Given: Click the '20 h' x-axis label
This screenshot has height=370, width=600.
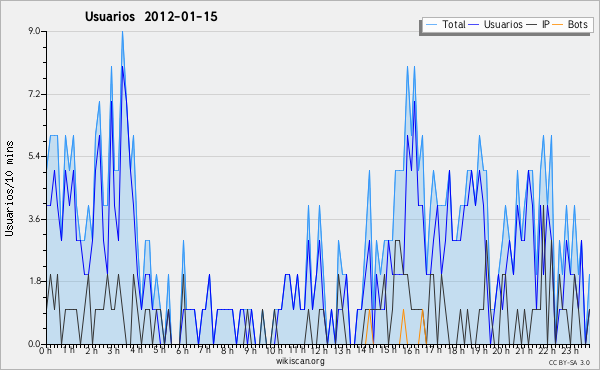Looking at the screenshot, I should 501,351.
